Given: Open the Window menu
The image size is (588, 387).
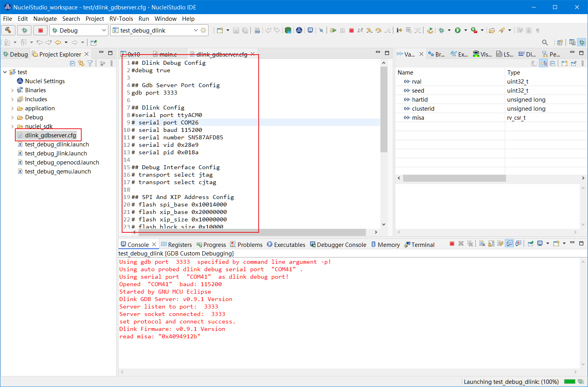Looking at the screenshot, I should pos(165,18).
